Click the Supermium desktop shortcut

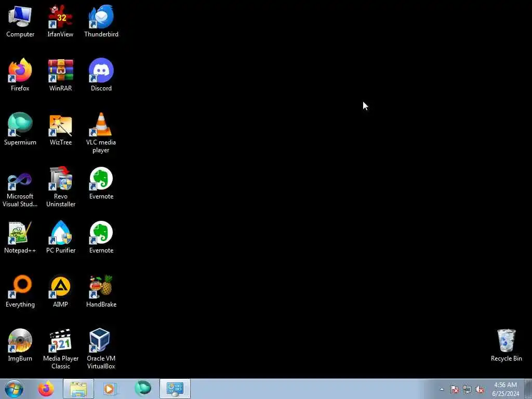(x=20, y=129)
